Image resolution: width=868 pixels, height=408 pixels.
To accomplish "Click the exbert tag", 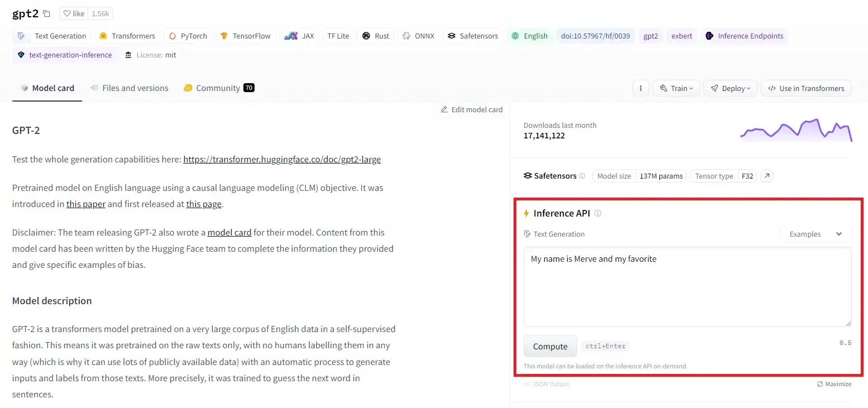I will pyautogui.click(x=682, y=36).
